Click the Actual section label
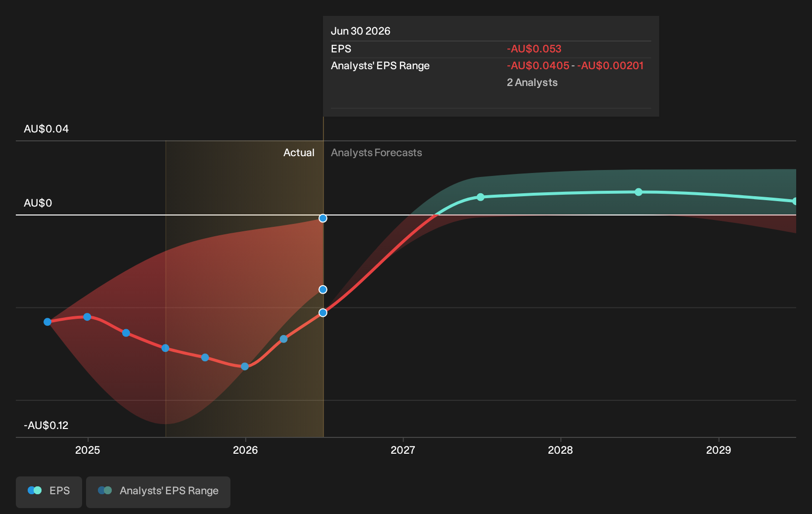 pyautogui.click(x=299, y=153)
